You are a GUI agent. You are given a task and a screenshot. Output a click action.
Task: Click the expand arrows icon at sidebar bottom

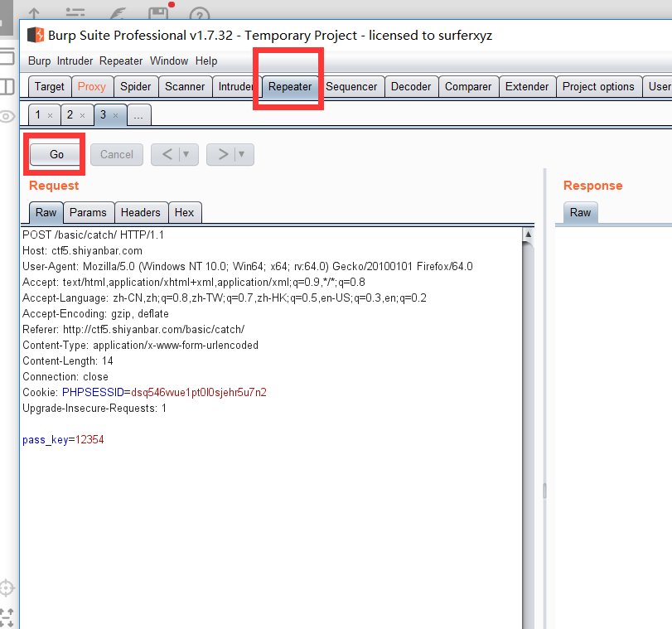[x=7, y=618]
